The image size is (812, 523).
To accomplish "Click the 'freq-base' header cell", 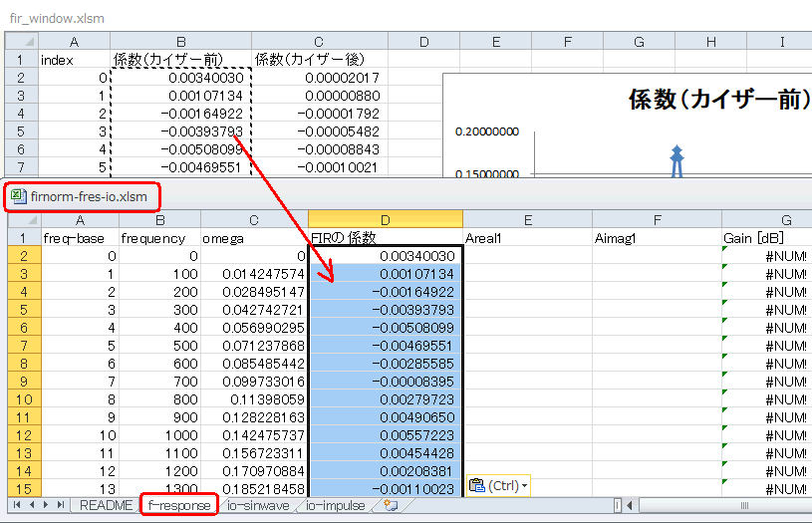I will click(81, 238).
